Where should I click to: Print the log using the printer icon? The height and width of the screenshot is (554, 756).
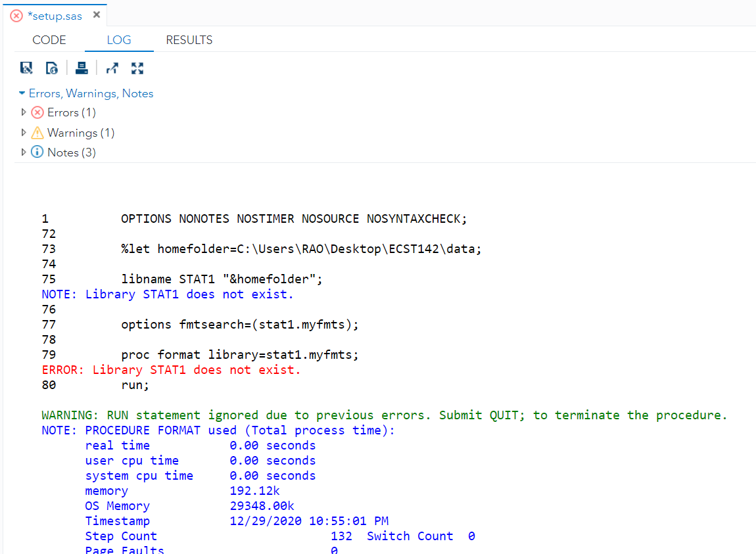click(x=82, y=68)
